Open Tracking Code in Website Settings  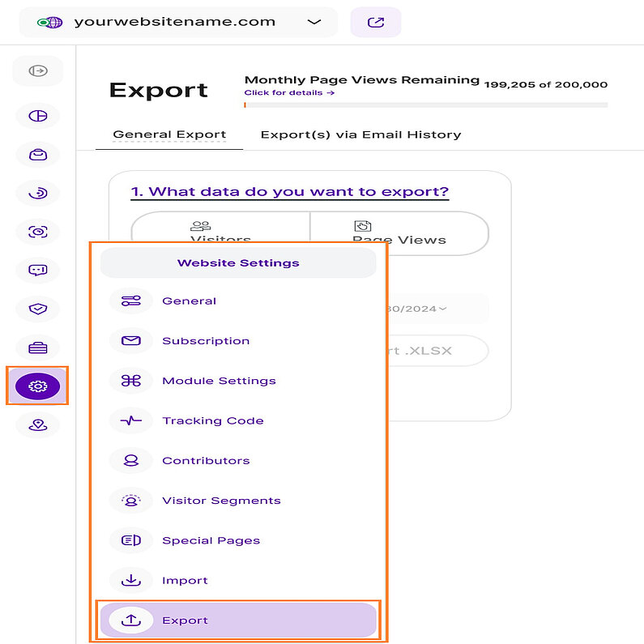[212, 420]
